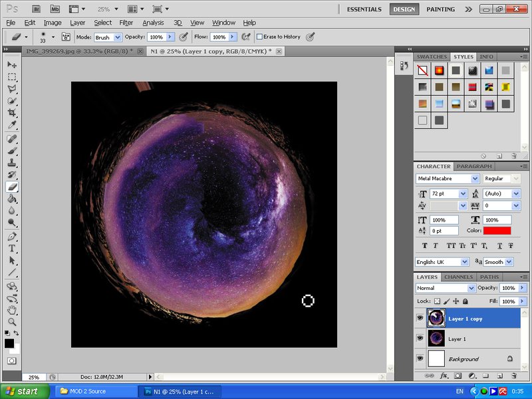Image resolution: width=532 pixels, height=399 pixels.
Task: Select the Brush tool
Action: pos(12,151)
